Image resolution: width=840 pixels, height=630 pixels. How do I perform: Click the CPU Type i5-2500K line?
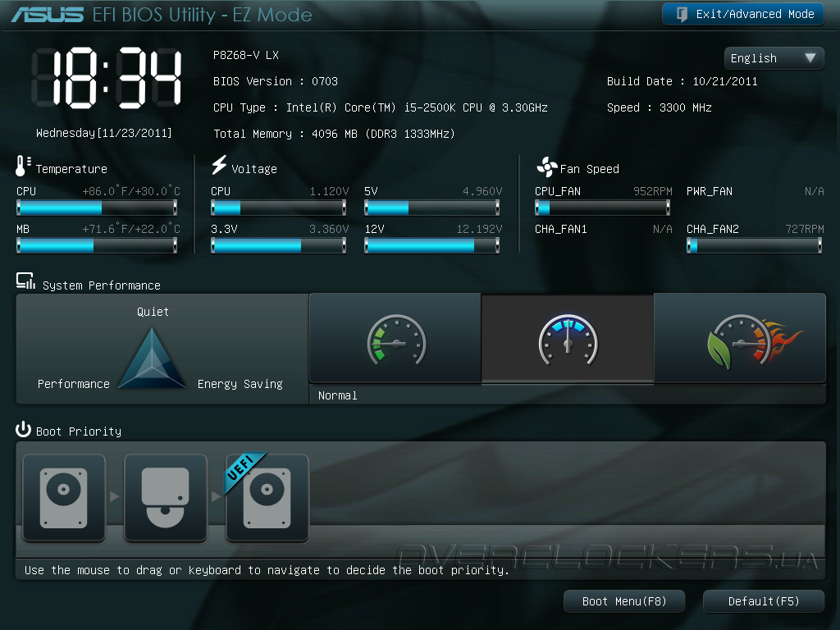pos(381,107)
